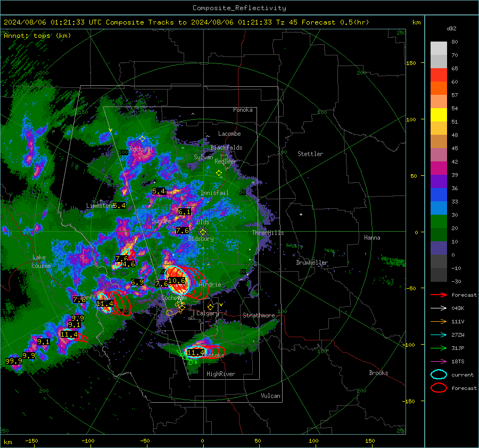Click the storm cell labeled 11.4 beside Banff
Viewport: 479px width, 448px height.
105,303
